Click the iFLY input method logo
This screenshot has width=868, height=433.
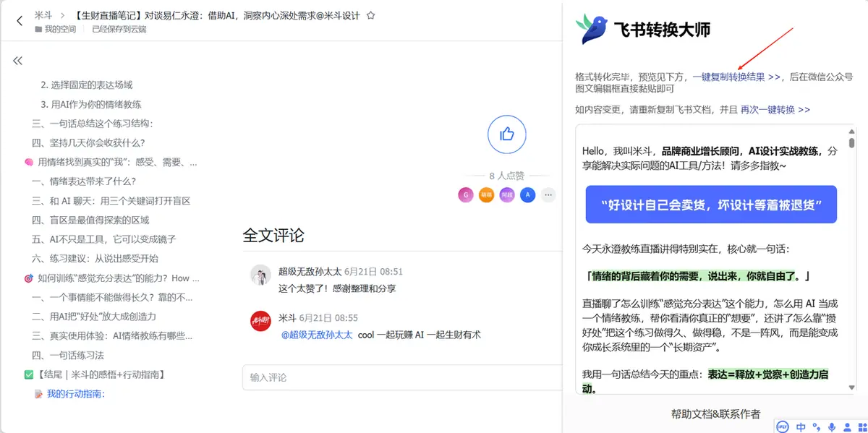[783, 426]
